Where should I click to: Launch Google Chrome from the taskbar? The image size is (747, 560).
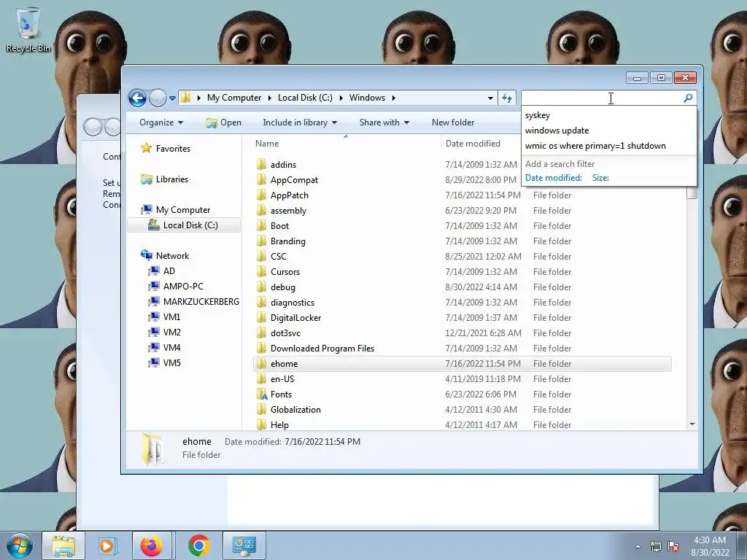click(198, 545)
